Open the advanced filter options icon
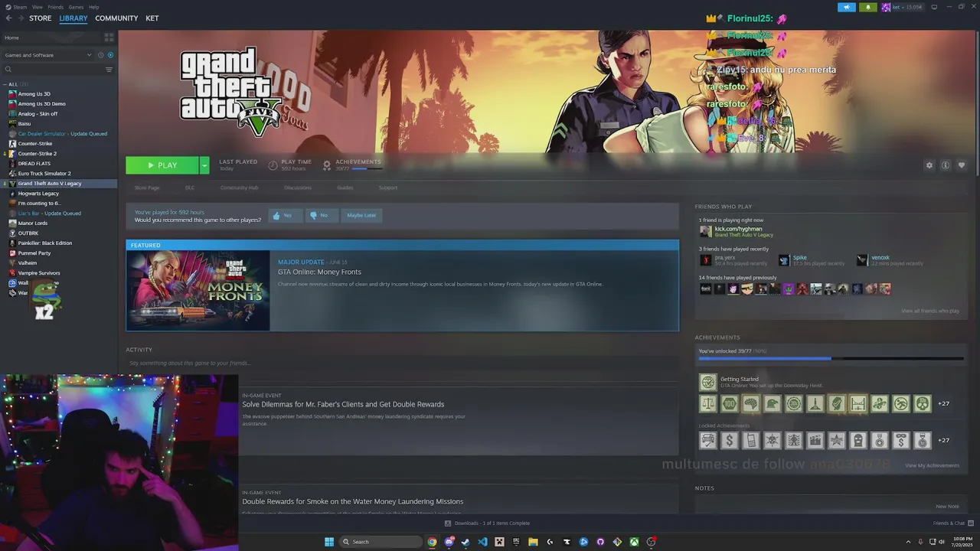Viewport: 980px width, 551px height. pos(109,70)
